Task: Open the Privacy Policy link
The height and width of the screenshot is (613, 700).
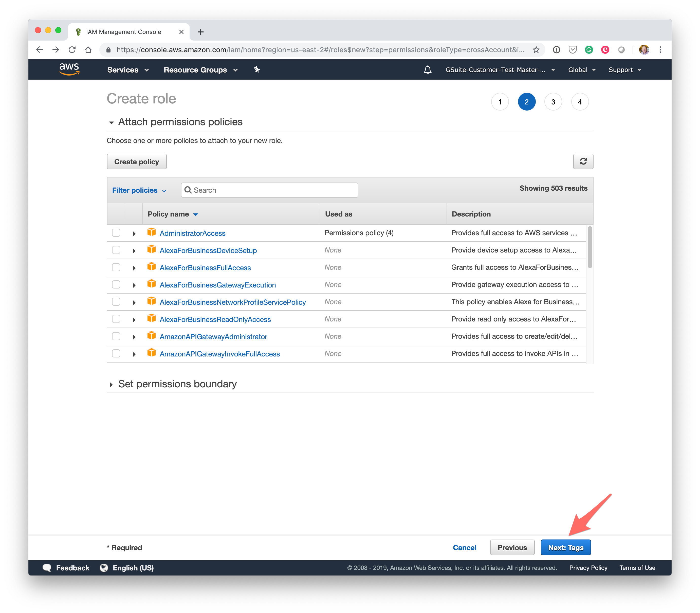Action: click(588, 568)
